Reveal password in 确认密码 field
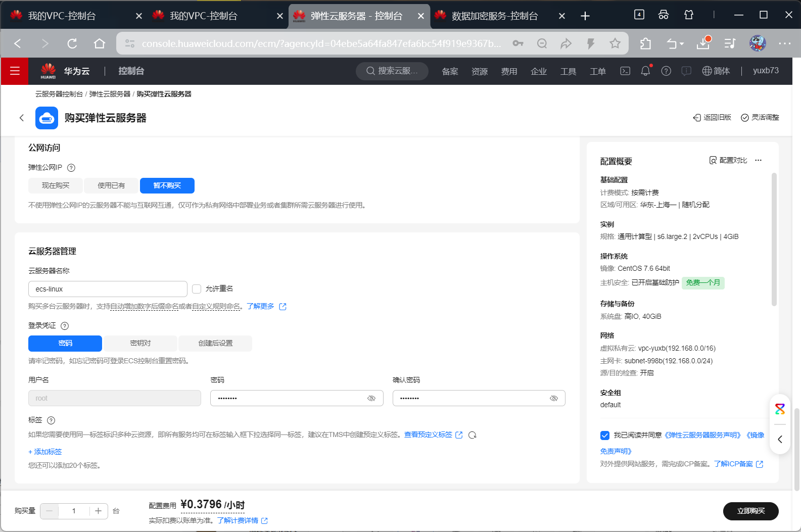 pyautogui.click(x=554, y=398)
